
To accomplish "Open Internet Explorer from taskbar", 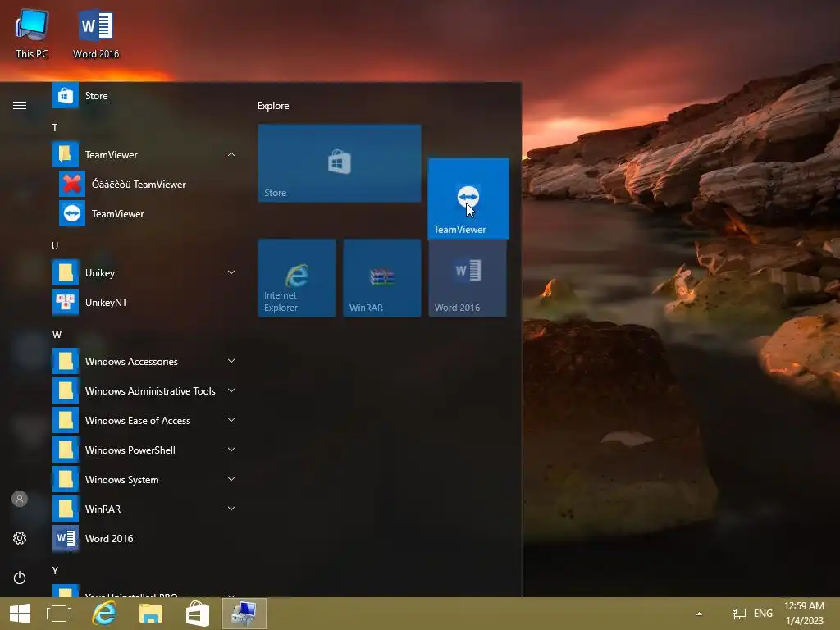I will [x=104, y=614].
